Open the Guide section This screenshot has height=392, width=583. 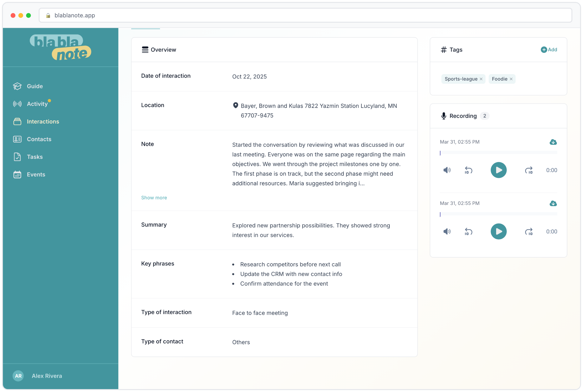pos(35,86)
